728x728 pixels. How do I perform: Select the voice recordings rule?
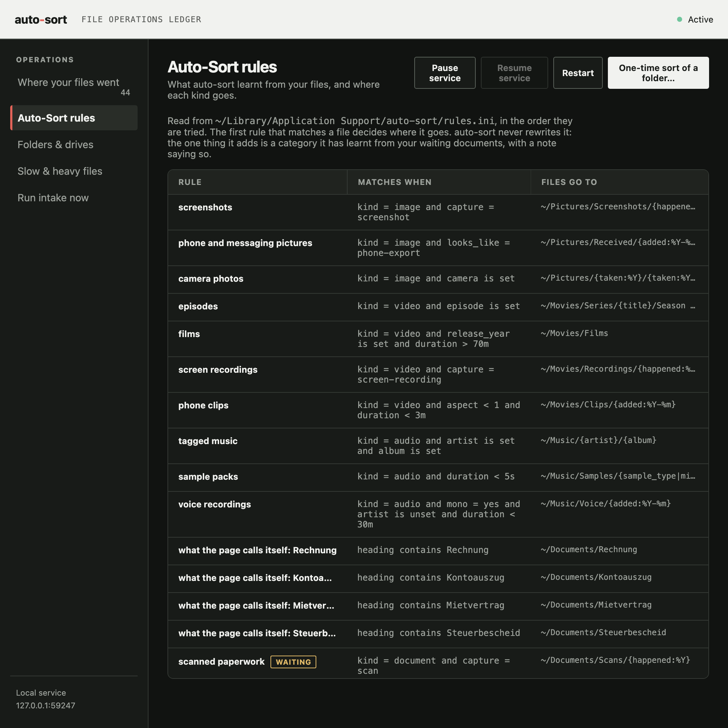214,504
